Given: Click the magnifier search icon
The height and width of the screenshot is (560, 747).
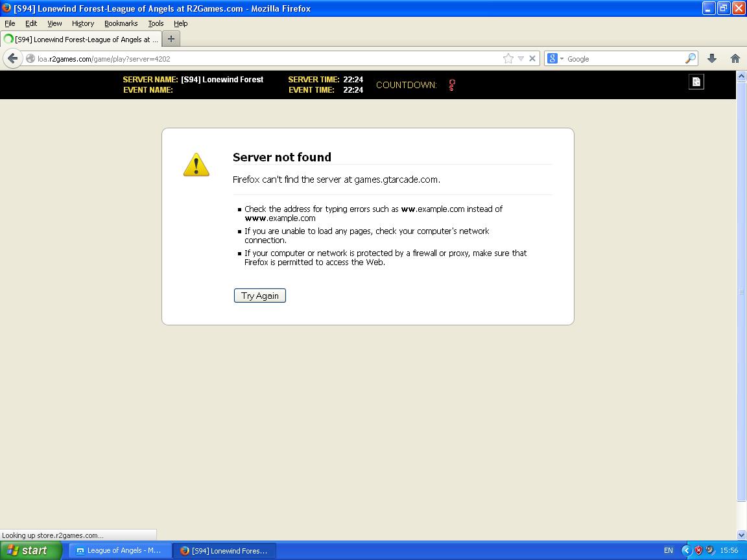Looking at the screenshot, I should 691,58.
